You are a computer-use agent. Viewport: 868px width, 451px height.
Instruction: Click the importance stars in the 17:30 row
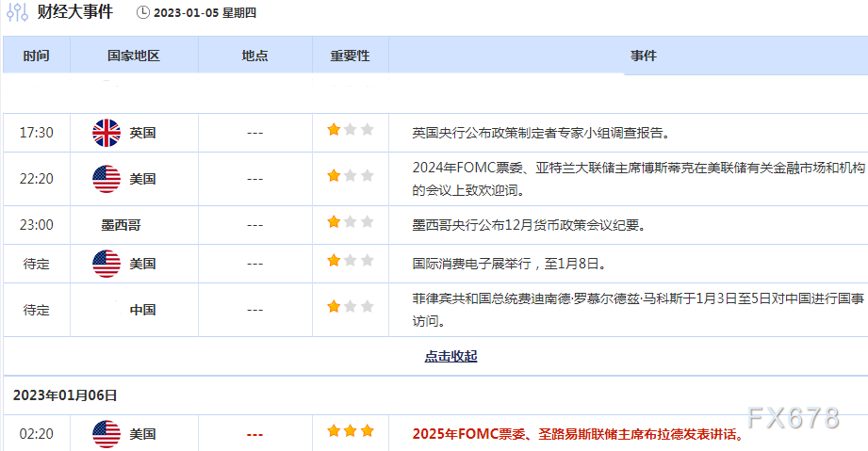pos(350,130)
